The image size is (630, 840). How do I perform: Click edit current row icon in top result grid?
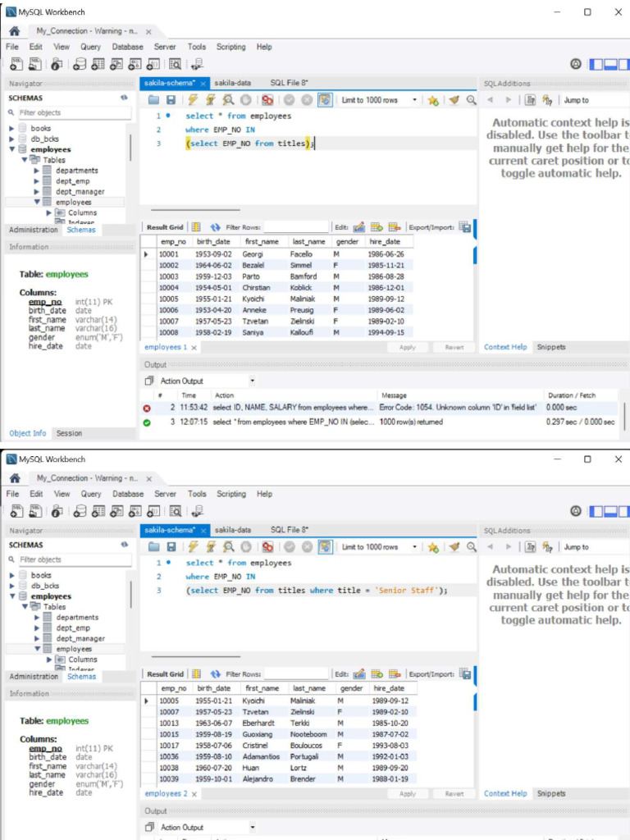click(x=358, y=227)
